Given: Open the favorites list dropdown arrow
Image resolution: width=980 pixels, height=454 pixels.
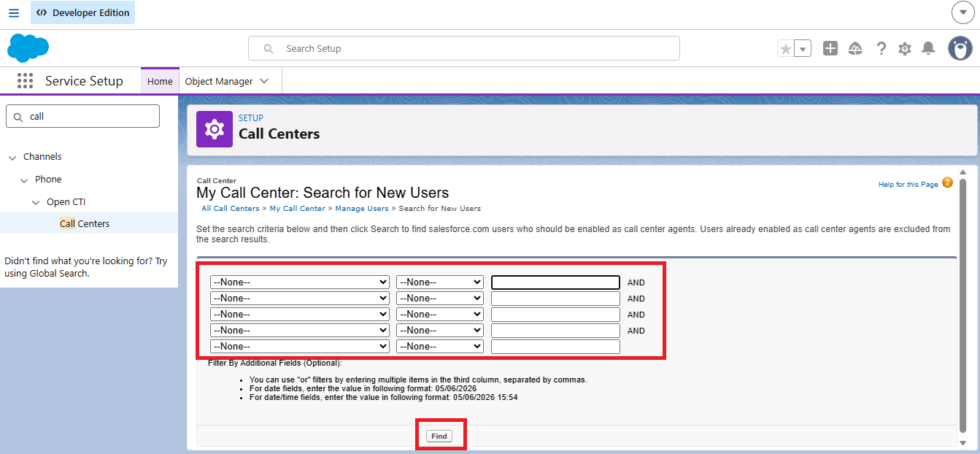Looking at the screenshot, I should pyautogui.click(x=803, y=49).
